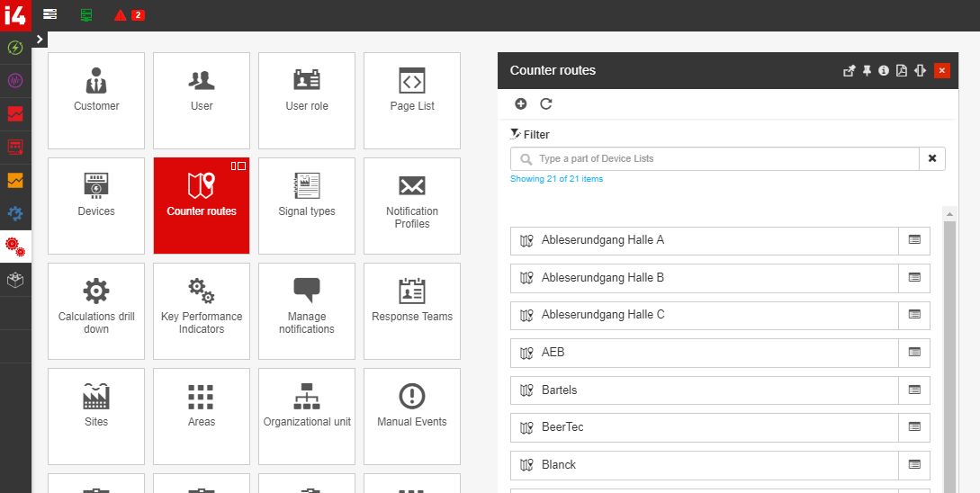Open details button for Ableserundgang Halle A
980x493 pixels.
[x=914, y=240]
